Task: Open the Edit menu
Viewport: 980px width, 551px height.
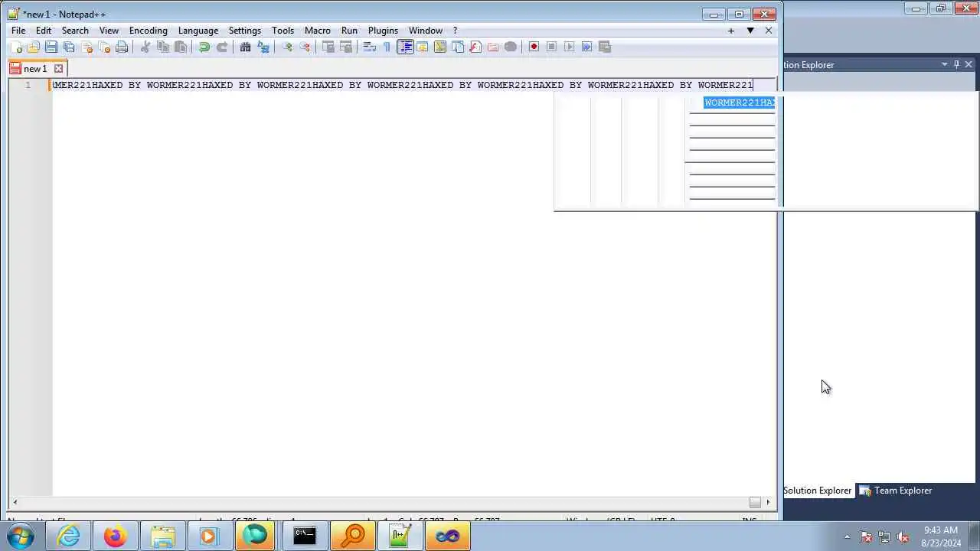Action: click(44, 31)
